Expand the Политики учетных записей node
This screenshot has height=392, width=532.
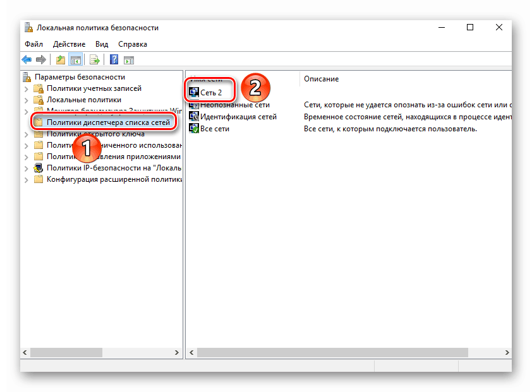(26, 89)
